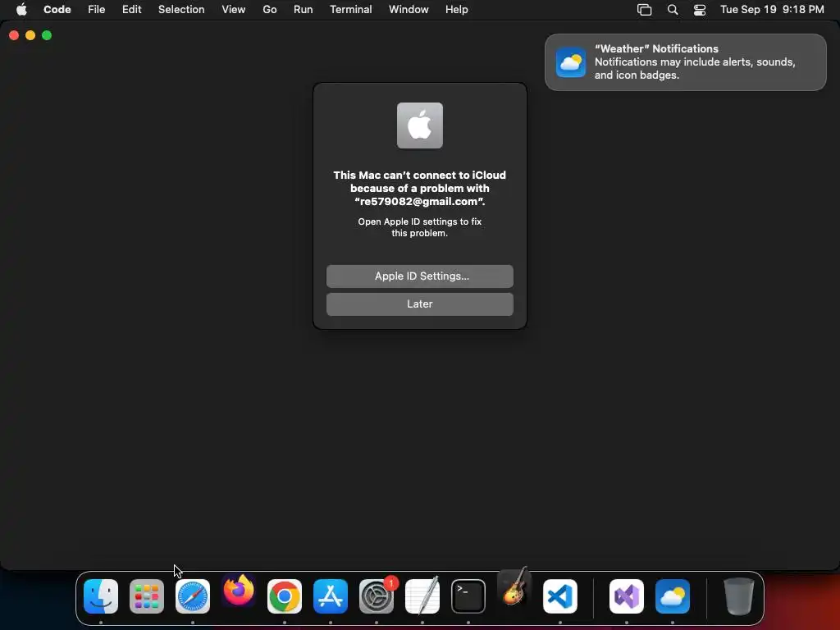Open System Settings with badge in Dock
This screenshot has width=840, height=630.
click(377, 596)
